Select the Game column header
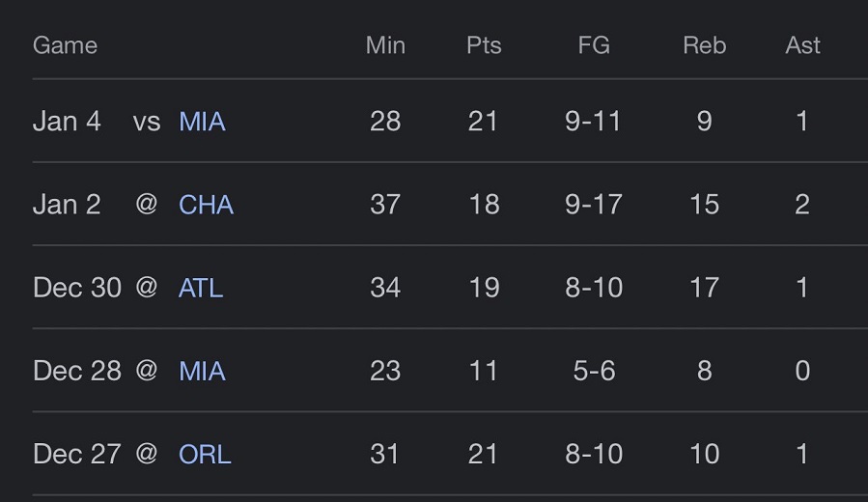Screen dimensions: 868x502 click(65, 45)
